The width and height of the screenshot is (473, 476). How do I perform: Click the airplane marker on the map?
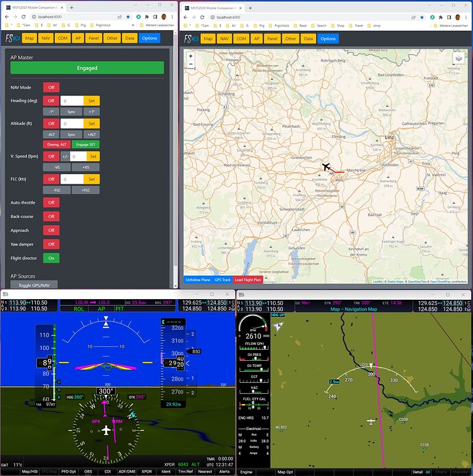(326, 167)
